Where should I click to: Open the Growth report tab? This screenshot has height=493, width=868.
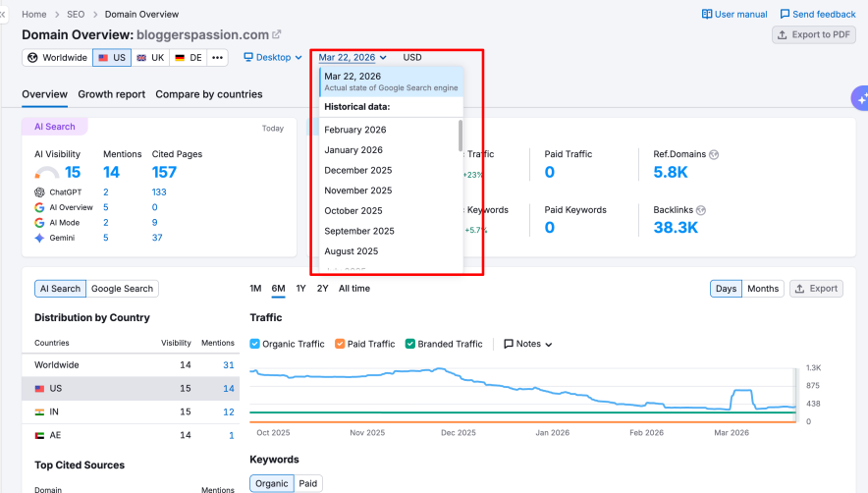(x=111, y=94)
